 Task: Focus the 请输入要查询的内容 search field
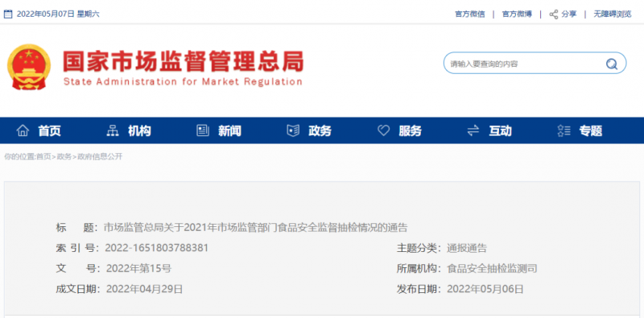pos(526,64)
